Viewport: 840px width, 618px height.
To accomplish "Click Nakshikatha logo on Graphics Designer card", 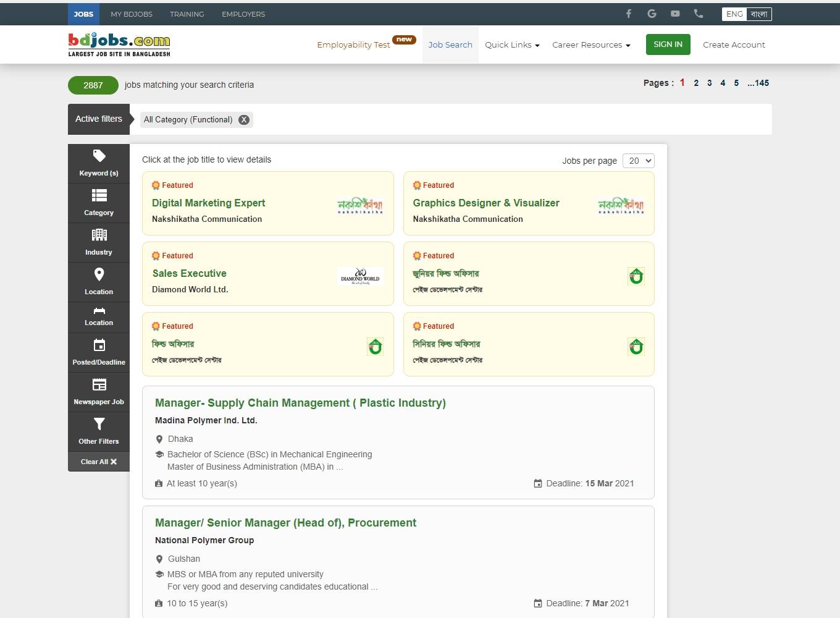I will point(621,206).
